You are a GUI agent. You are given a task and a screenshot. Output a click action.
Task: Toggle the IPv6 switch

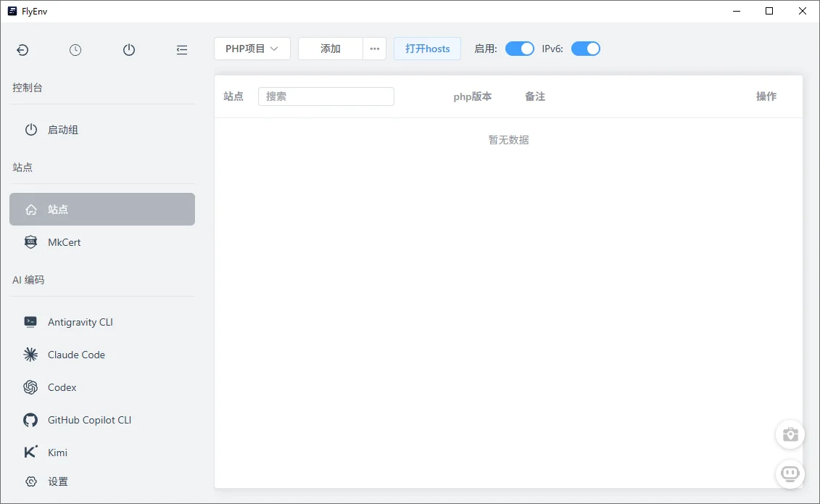coord(585,49)
